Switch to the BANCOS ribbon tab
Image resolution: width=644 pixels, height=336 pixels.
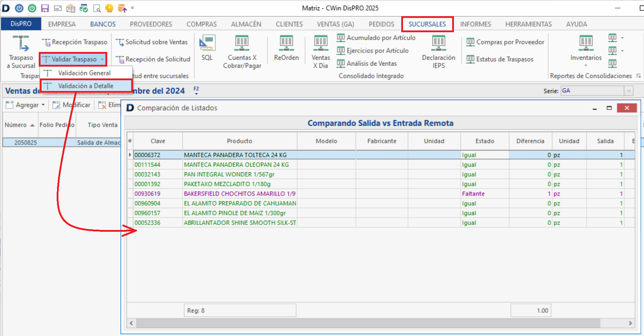pos(103,24)
